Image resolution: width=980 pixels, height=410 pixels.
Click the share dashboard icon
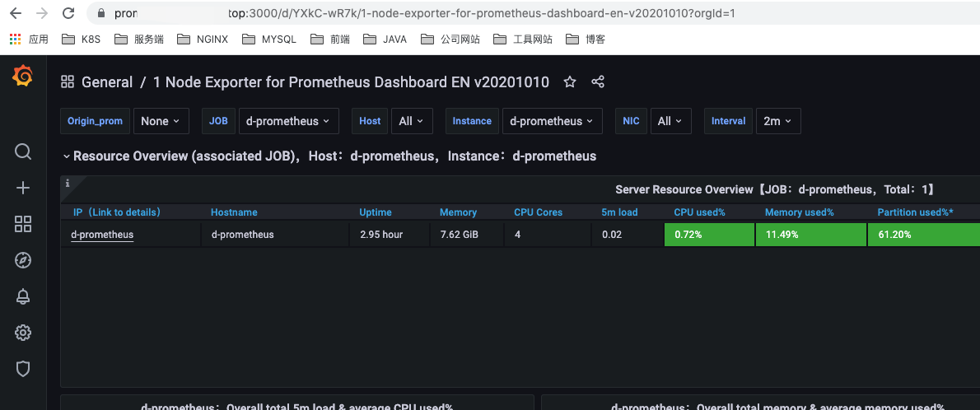(598, 82)
